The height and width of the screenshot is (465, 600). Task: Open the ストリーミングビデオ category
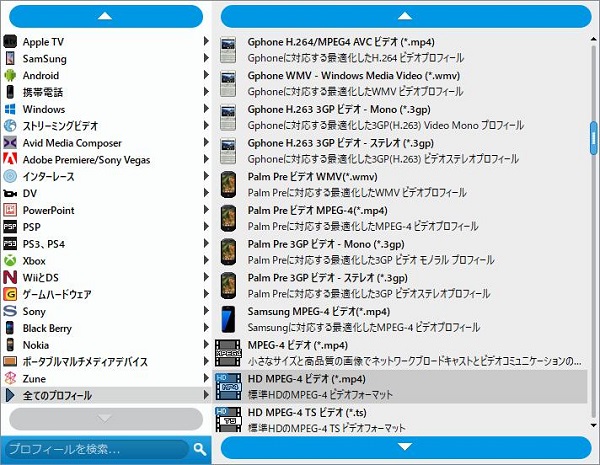coord(106,126)
